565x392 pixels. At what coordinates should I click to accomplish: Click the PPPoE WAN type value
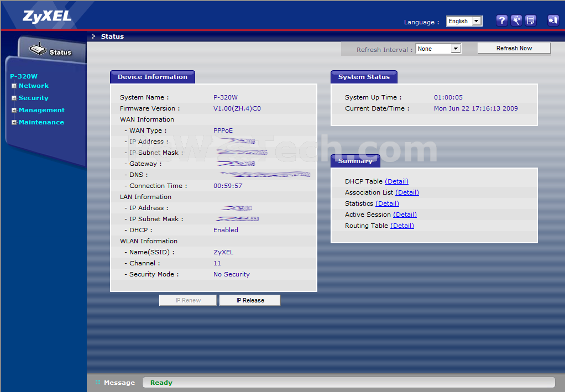tap(223, 130)
